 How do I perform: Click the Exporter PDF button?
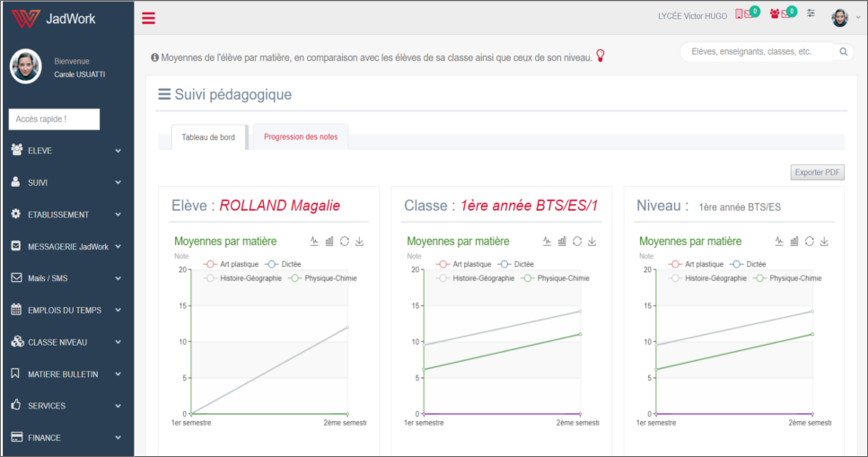(x=817, y=172)
